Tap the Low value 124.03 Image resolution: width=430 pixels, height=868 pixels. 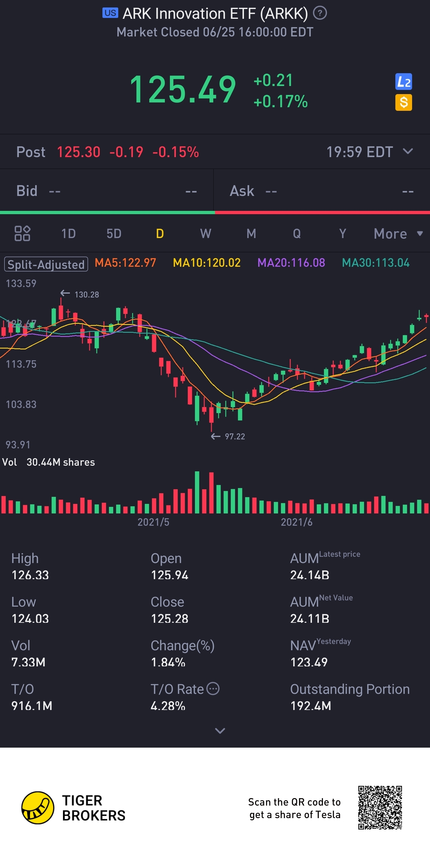point(30,619)
